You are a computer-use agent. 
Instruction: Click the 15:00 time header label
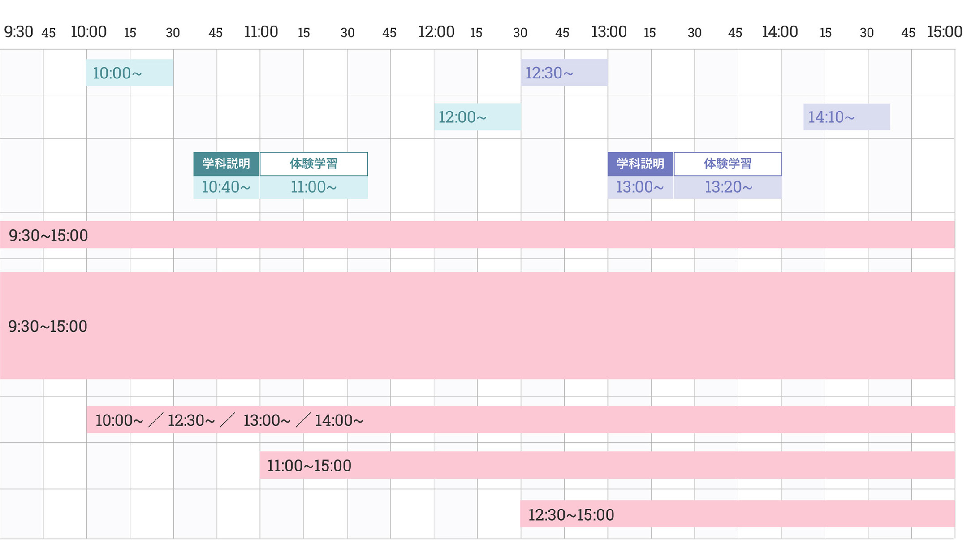944,32
